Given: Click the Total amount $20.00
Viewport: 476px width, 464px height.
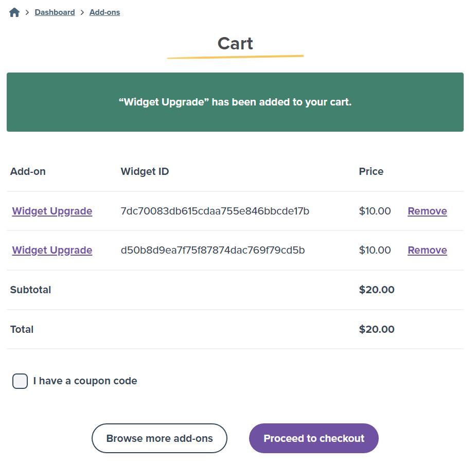Looking at the screenshot, I should click(377, 329).
